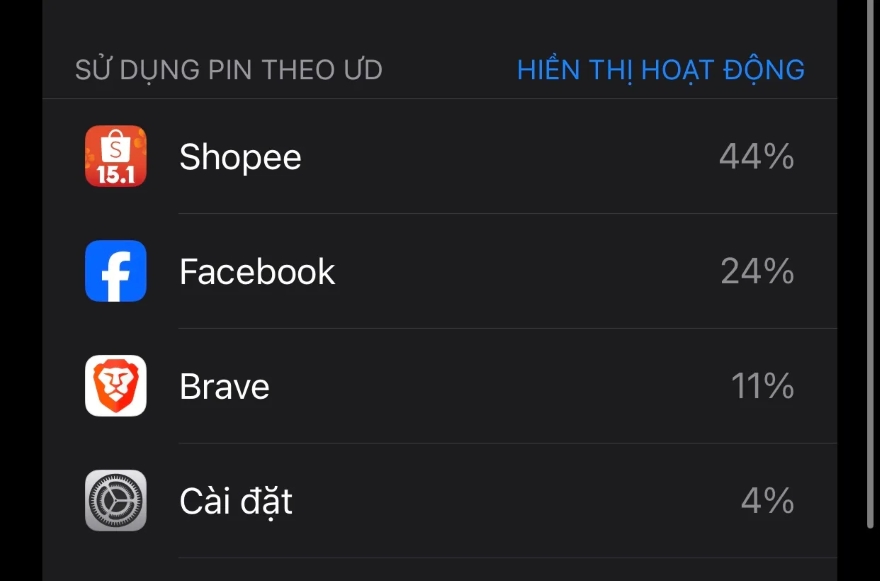Viewport: 880px width, 581px height.
Task: Tap the Brave 11% usage entry
Action: (x=440, y=386)
